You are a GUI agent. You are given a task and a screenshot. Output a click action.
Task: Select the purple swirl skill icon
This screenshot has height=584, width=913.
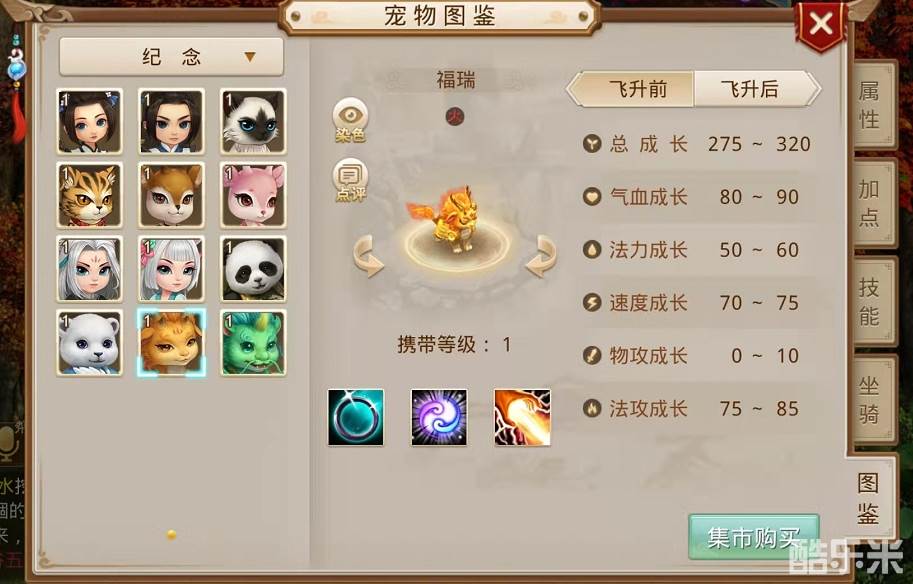point(439,417)
